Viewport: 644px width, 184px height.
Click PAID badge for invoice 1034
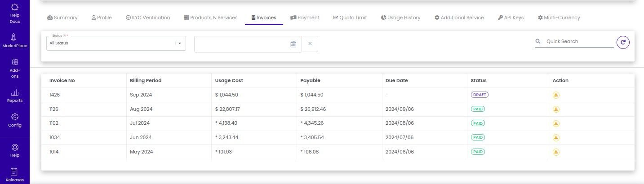pos(478,137)
